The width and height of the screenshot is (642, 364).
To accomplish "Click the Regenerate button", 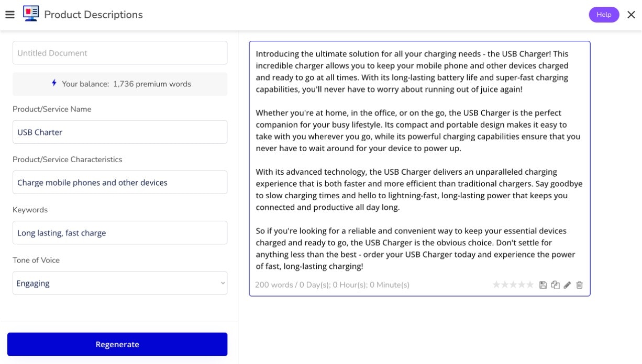I will (117, 344).
